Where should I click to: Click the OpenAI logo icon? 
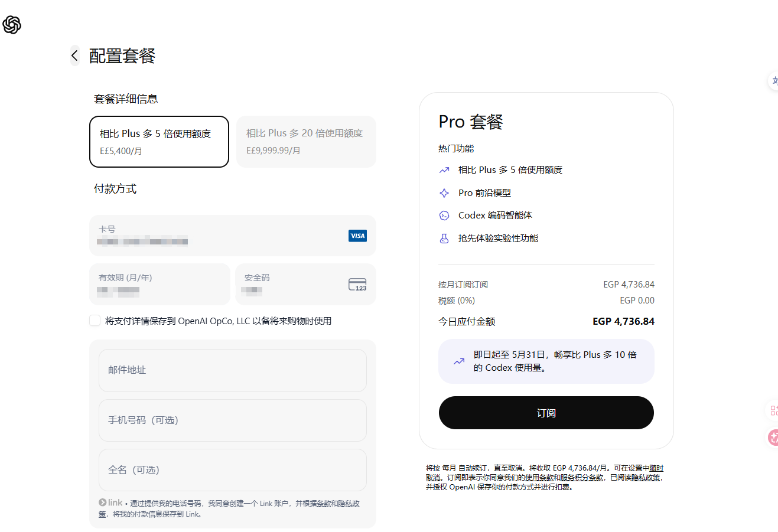[12, 25]
